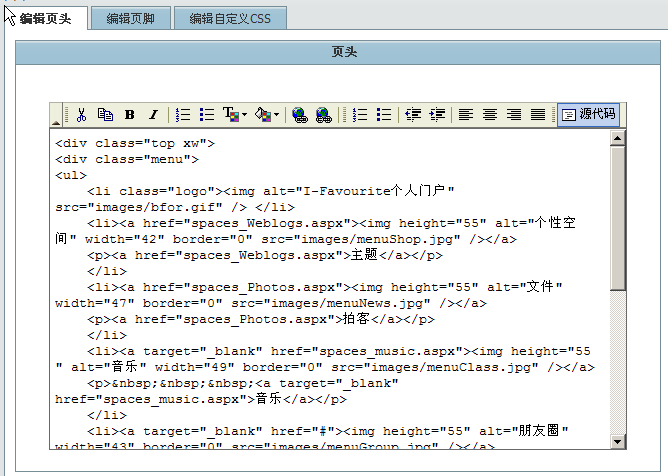Click the Copy icon in toolbar
The image size is (668, 476).
(x=105, y=115)
